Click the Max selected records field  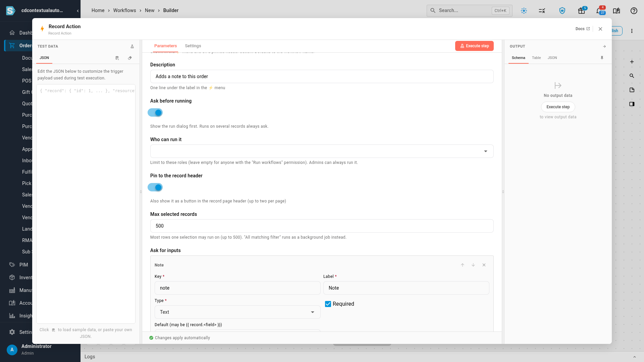pyautogui.click(x=322, y=226)
